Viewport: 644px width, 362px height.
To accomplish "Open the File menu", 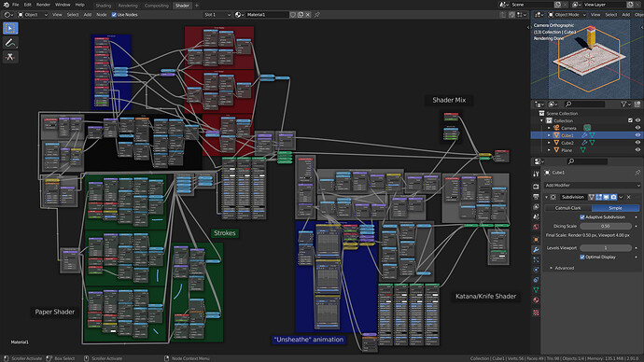I will [x=15, y=5].
